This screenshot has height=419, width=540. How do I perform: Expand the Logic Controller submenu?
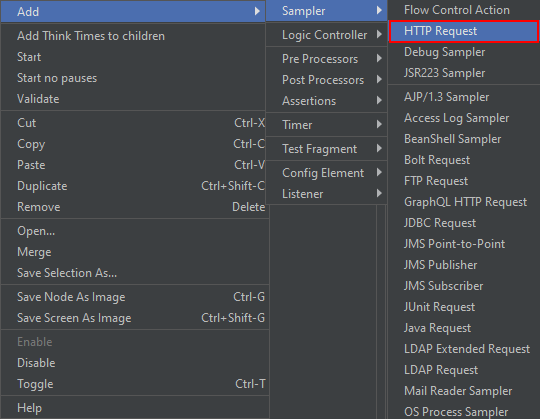(326, 35)
